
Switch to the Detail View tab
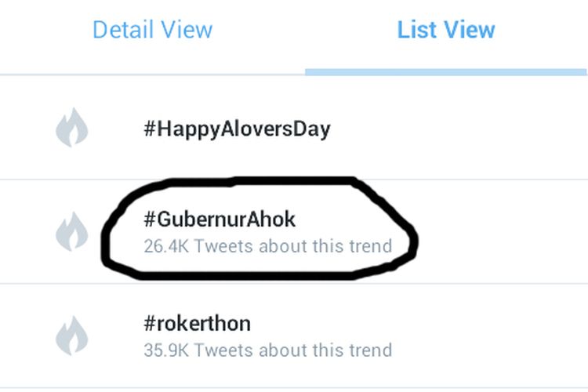click(152, 31)
